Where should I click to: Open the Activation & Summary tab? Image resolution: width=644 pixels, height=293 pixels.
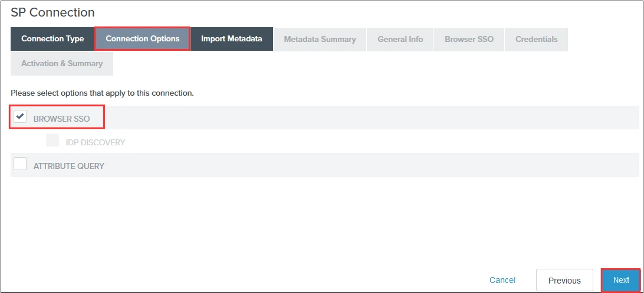pos(62,63)
